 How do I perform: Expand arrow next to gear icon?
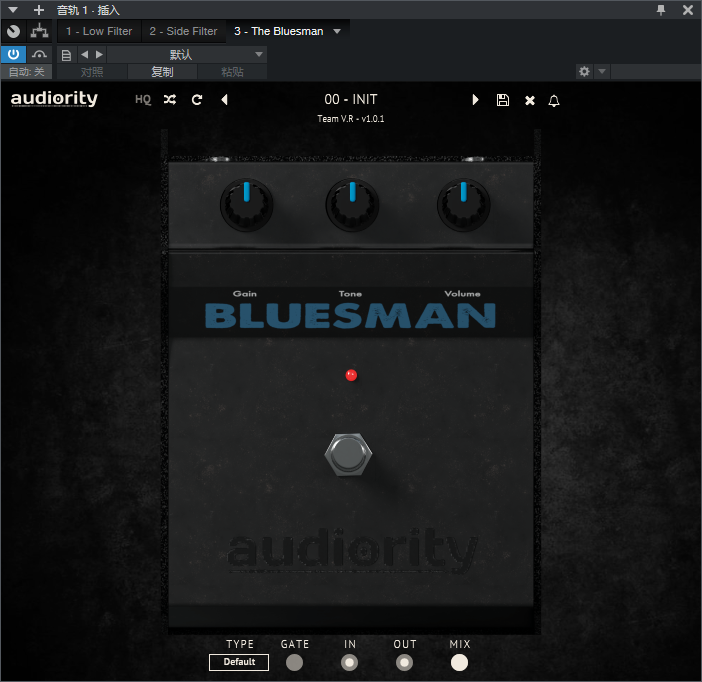602,71
